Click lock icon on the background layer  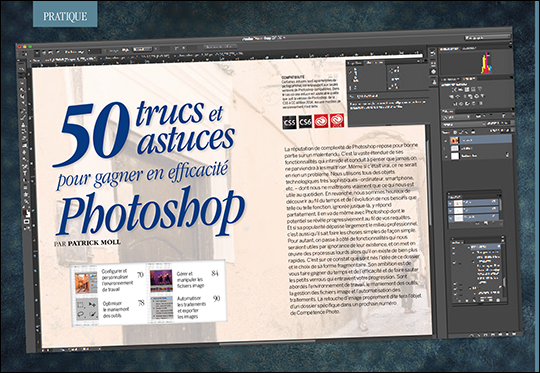coord(507,155)
